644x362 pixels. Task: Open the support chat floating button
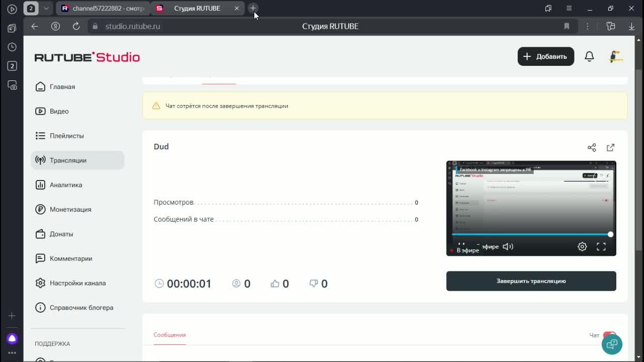point(612,344)
